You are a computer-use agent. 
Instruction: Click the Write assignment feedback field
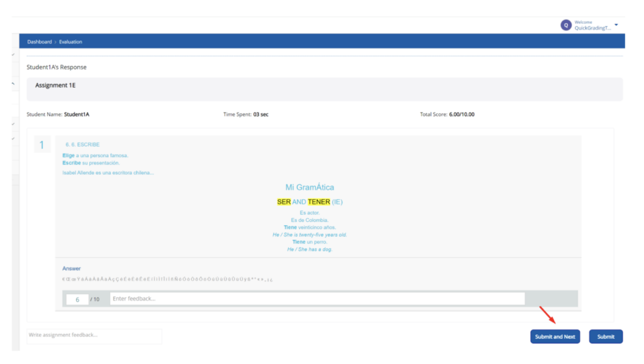(94, 335)
